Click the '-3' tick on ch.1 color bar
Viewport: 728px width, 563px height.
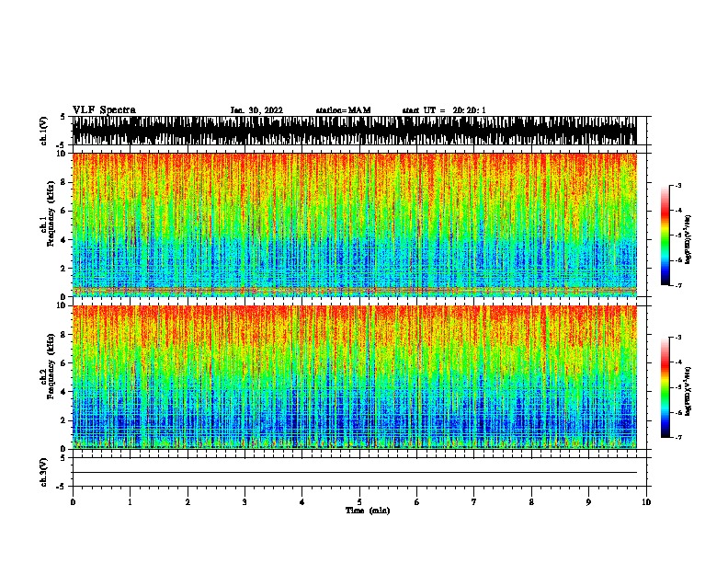click(x=678, y=186)
